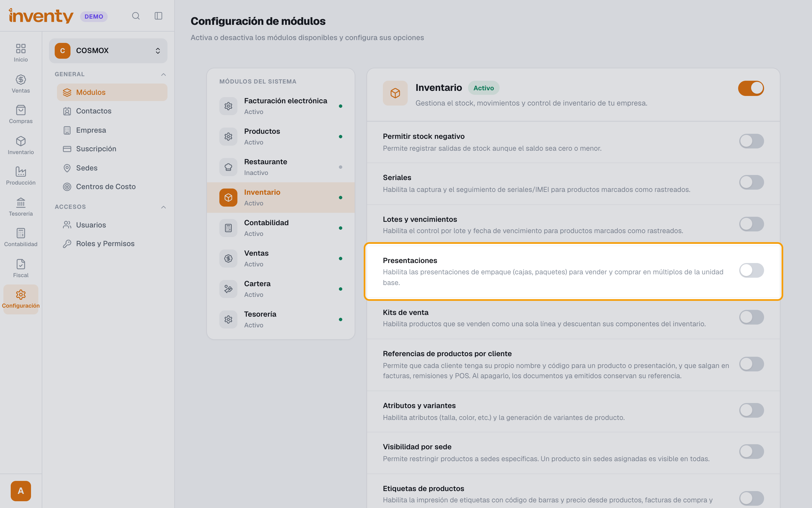Screen dimensions: 812x508
Task: Click the Cartera module icon
Action: pyautogui.click(x=228, y=289)
